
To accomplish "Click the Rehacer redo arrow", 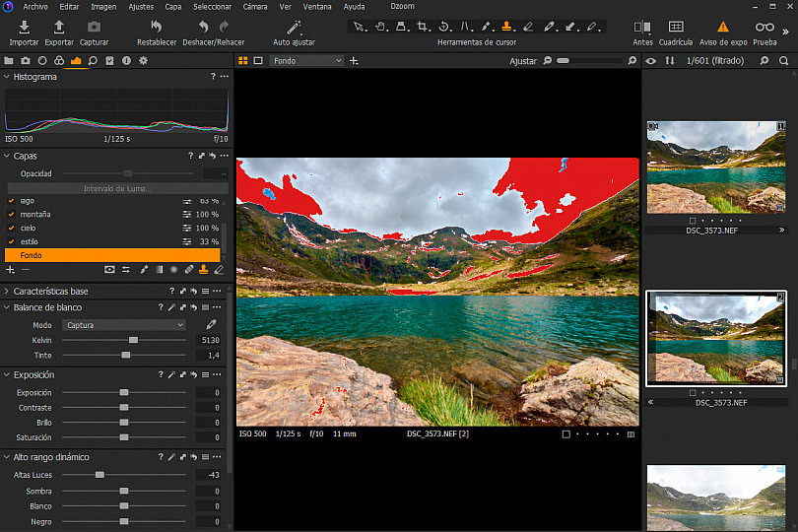I will pos(224,27).
